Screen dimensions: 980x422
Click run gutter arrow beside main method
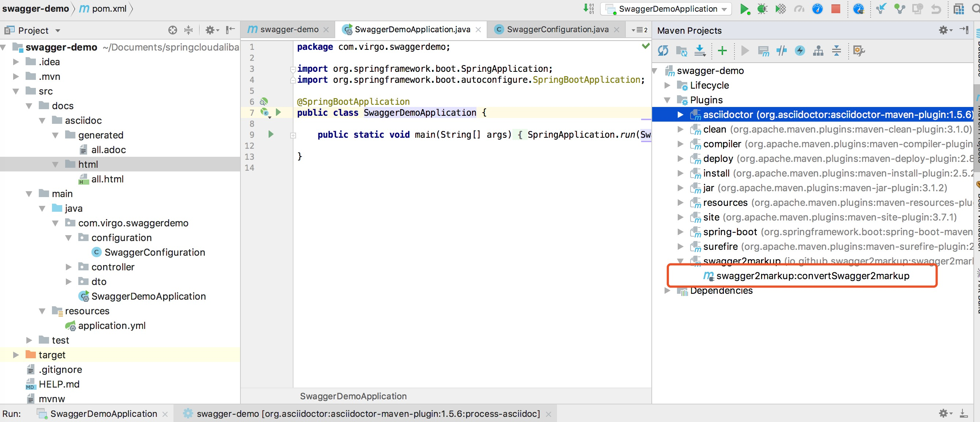click(270, 134)
